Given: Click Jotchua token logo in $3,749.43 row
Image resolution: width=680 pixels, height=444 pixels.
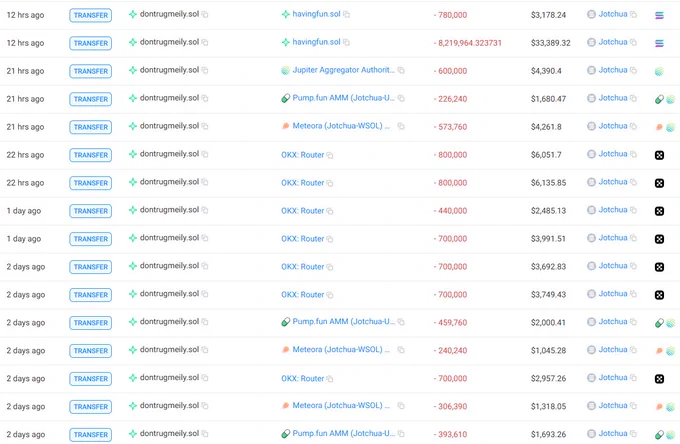Looking at the screenshot, I should click(x=591, y=294).
